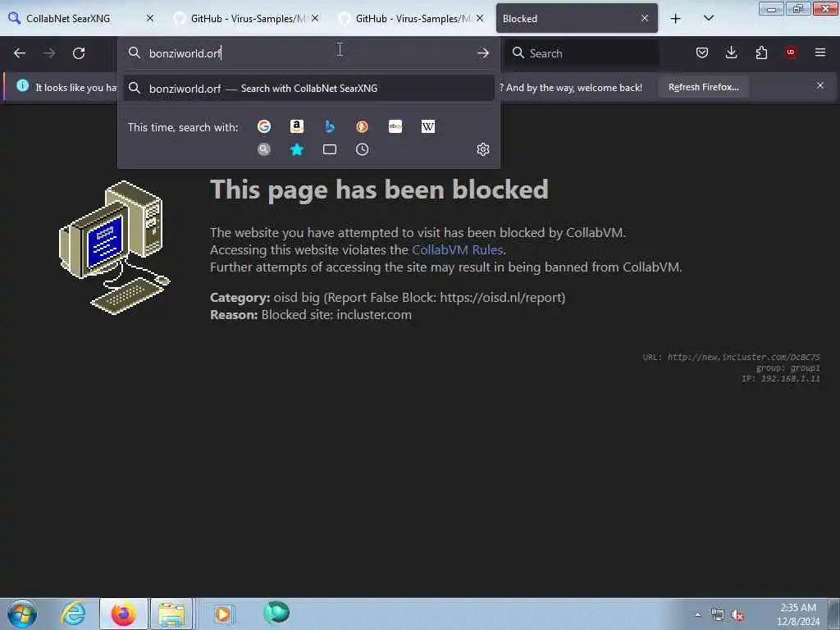The width and height of the screenshot is (840, 630).
Task: Click the IP: 192.168.1.11 text
Action: tap(781, 379)
